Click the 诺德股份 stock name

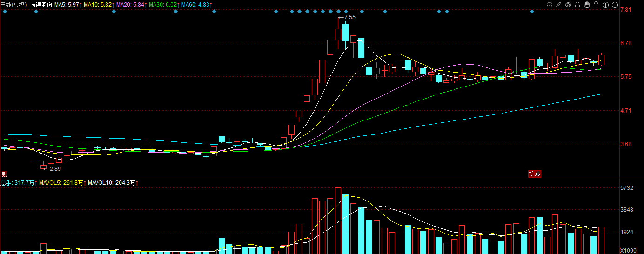(40, 4)
